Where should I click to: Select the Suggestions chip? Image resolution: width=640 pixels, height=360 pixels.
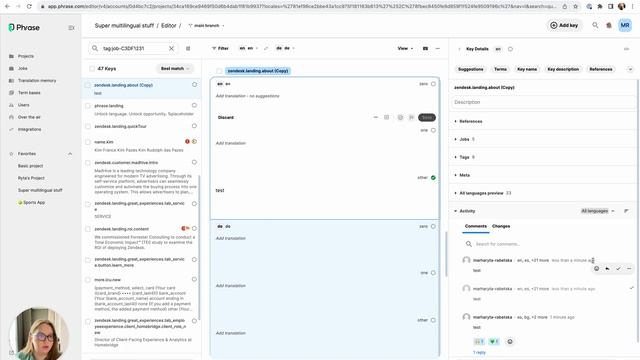(x=470, y=69)
